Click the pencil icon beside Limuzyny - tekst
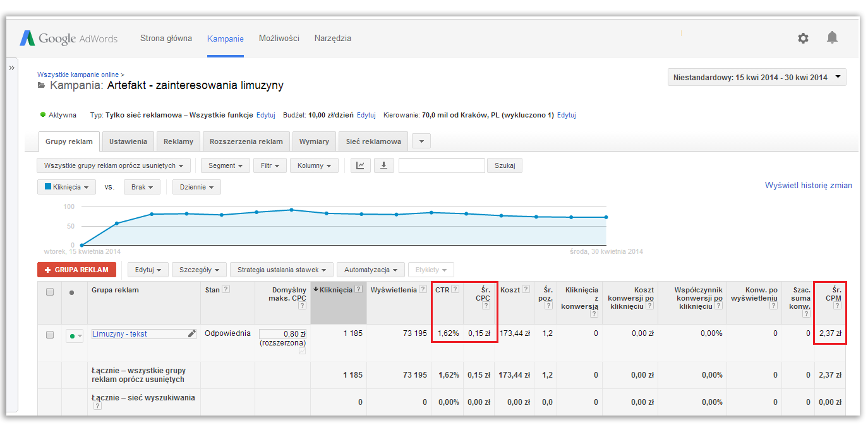868x425 pixels. click(192, 333)
